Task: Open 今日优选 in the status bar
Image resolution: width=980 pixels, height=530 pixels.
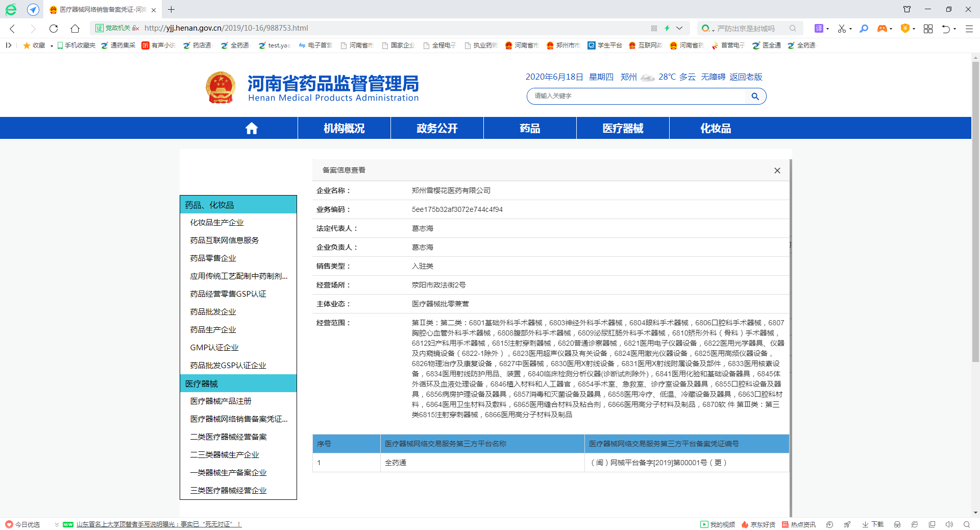Action: pos(22,524)
